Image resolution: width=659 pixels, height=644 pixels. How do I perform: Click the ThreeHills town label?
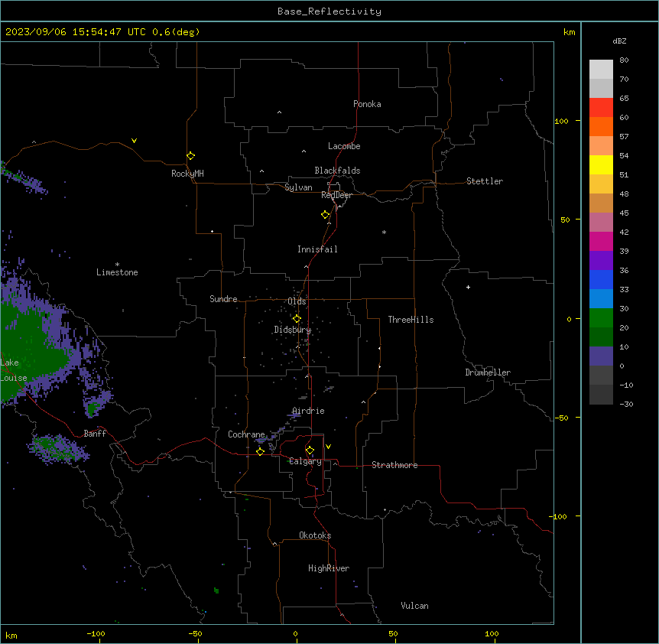pos(411,320)
